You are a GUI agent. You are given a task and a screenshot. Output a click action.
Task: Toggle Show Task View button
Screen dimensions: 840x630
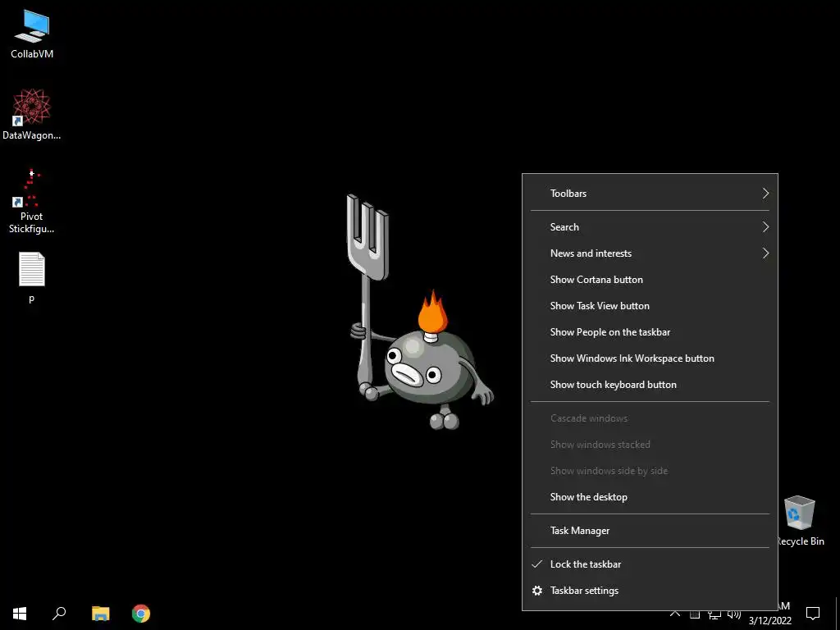coord(650,306)
